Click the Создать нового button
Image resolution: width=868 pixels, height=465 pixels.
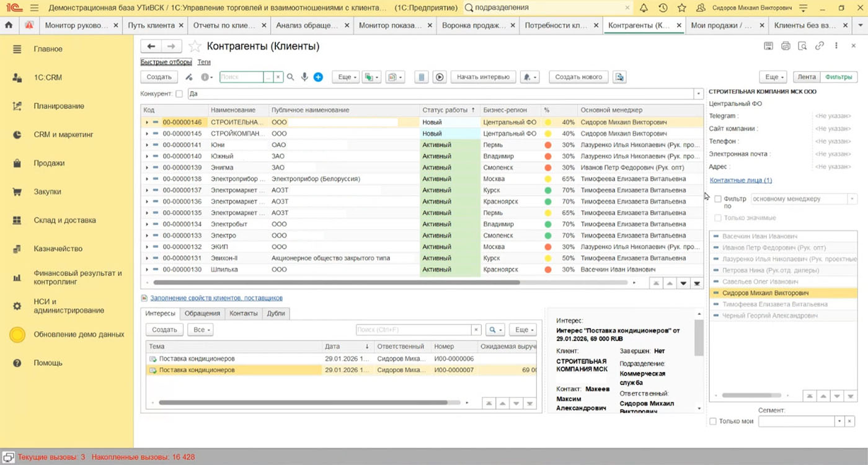pyautogui.click(x=578, y=77)
